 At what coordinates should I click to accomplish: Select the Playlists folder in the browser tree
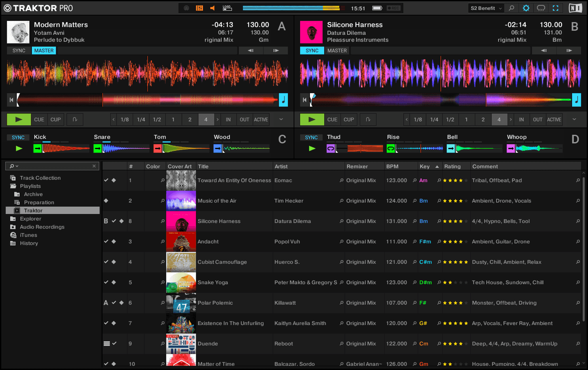click(30, 186)
